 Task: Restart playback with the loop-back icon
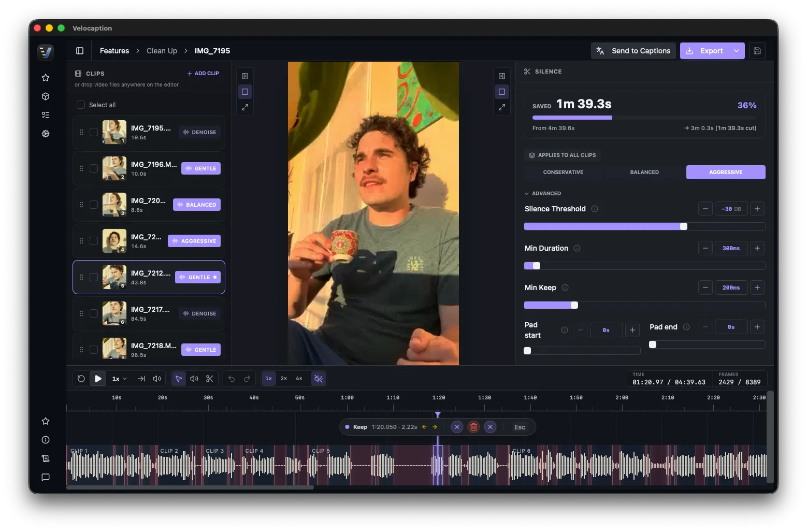pos(81,379)
